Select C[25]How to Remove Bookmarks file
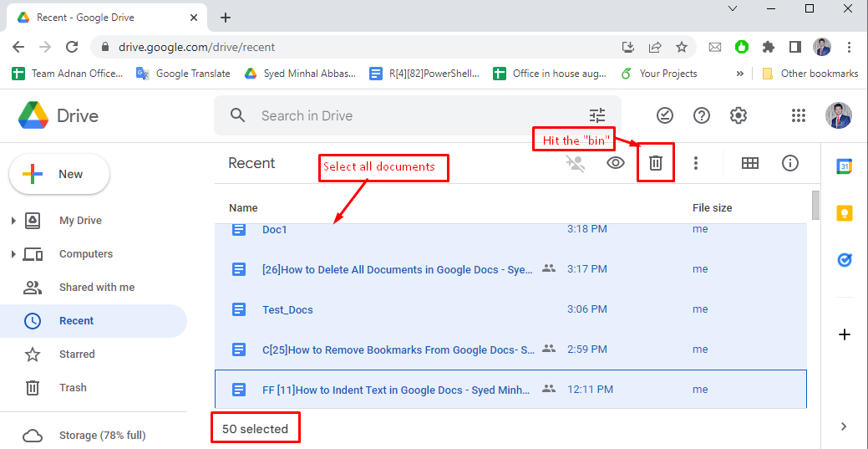The height and width of the screenshot is (449, 868). click(x=510, y=350)
